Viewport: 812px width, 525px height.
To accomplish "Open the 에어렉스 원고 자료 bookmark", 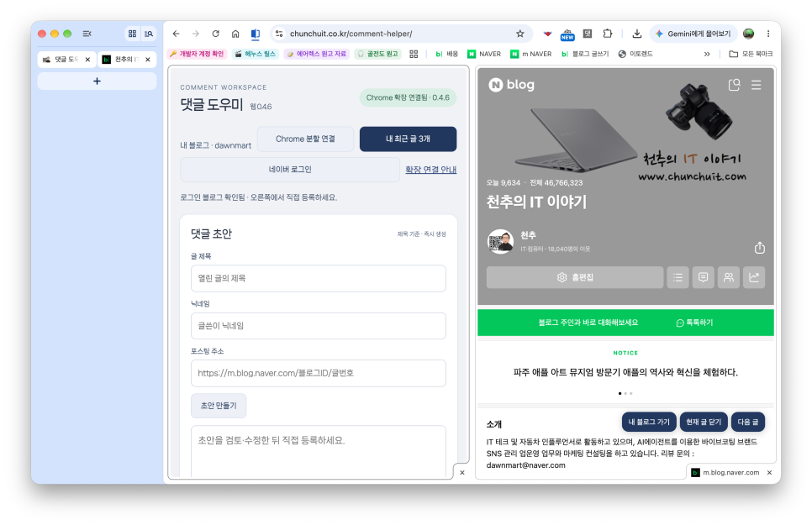I will coord(317,54).
